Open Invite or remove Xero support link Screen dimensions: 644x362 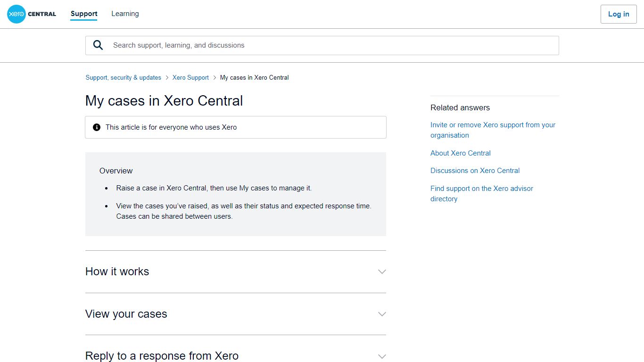pyautogui.click(x=493, y=130)
